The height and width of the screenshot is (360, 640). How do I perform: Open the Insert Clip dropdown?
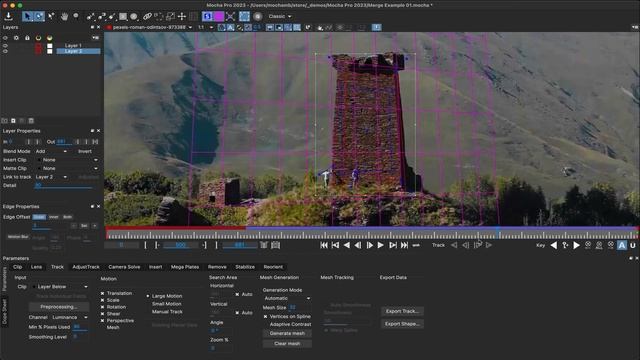click(x=67, y=160)
